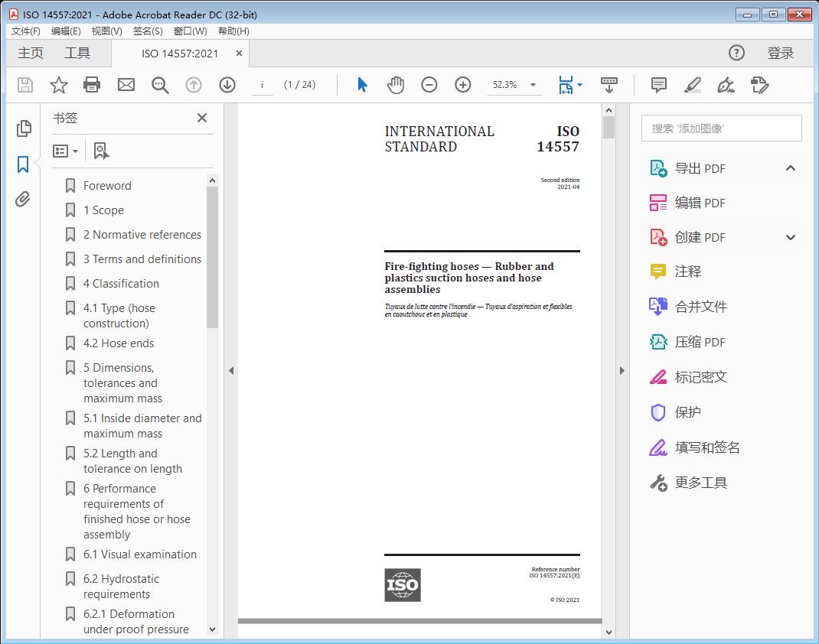Toggle the bookmarks panel icon
The height and width of the screenshot is (644, 819).
point(24,164)
